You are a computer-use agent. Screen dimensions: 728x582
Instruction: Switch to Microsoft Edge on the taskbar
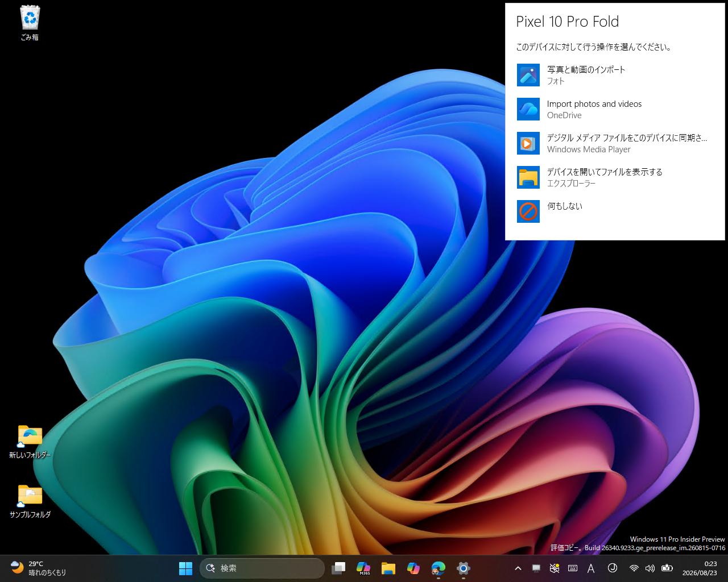tap(439, 568)
